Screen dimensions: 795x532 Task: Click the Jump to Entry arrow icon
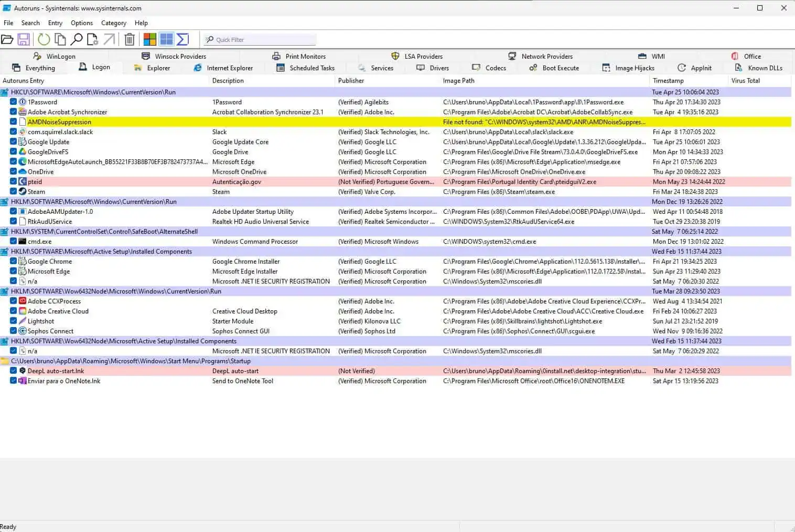pyautogui.click(x=109, y=39)
